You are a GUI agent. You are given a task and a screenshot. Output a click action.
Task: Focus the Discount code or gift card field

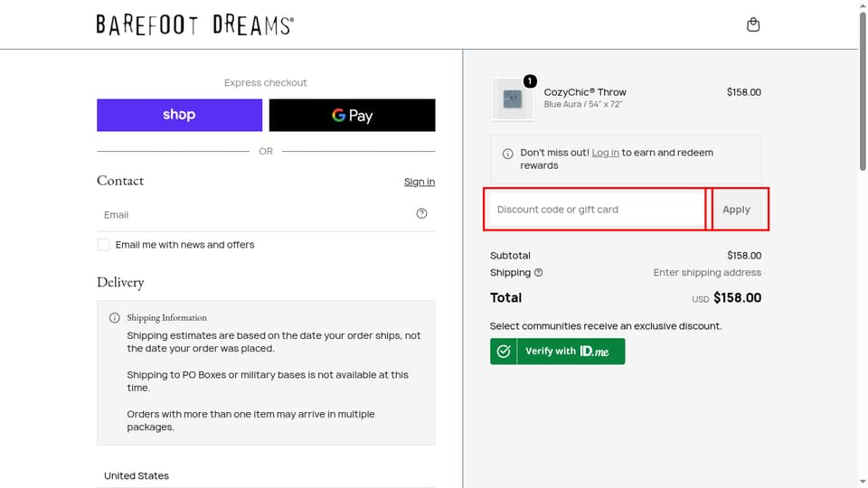point(597,209)
